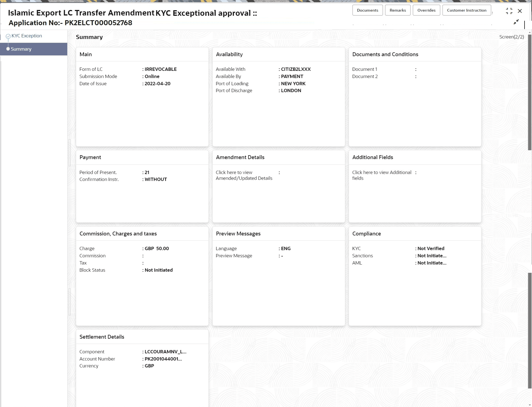Image resolution: width=532 pixels, height=407 pixels.
Task: Click the exit full screen arrows icon
Action: tap(516, 22)
